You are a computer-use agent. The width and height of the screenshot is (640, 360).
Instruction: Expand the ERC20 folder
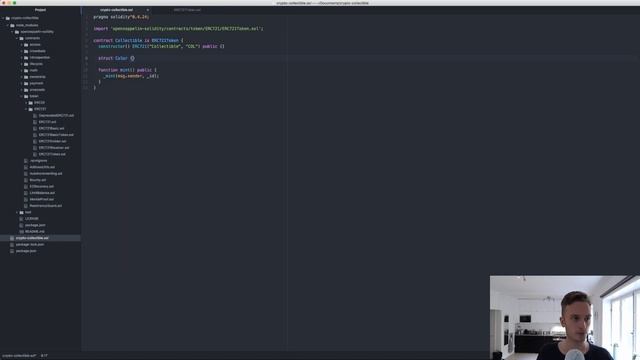click(x=26, y=103)
